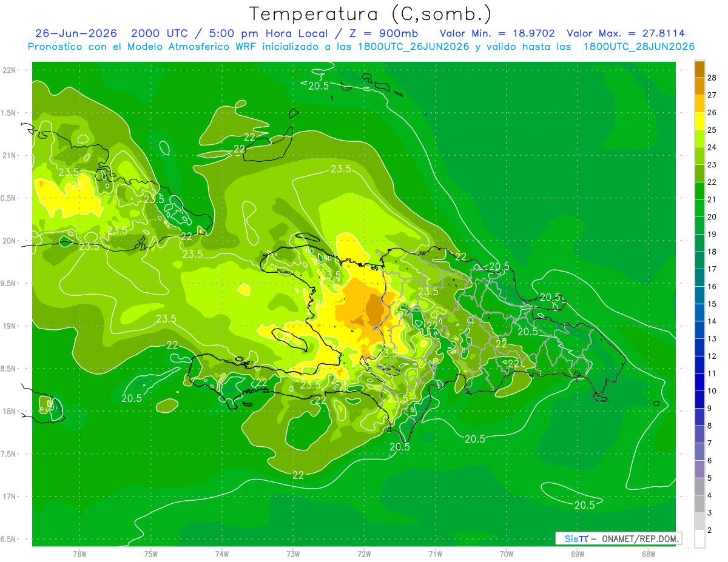Click the color scale label '17'
This screenshot has width=728, height=562.
(712, 269)
